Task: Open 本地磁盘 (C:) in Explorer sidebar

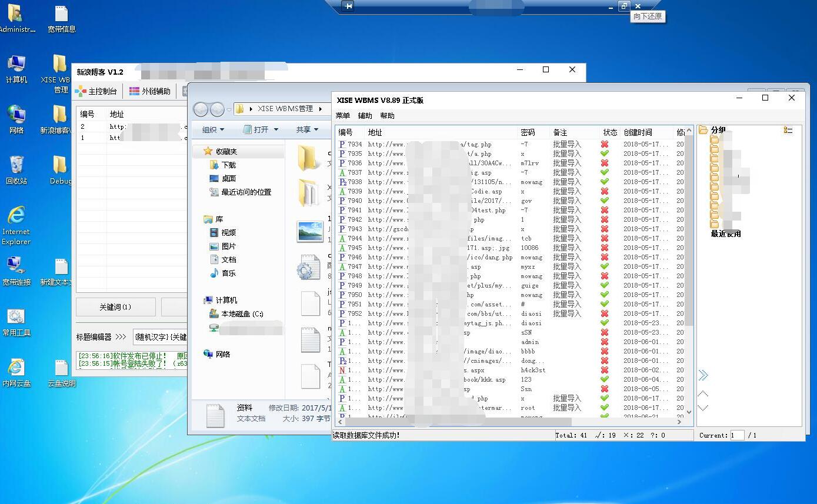Action: pos(236,313)
